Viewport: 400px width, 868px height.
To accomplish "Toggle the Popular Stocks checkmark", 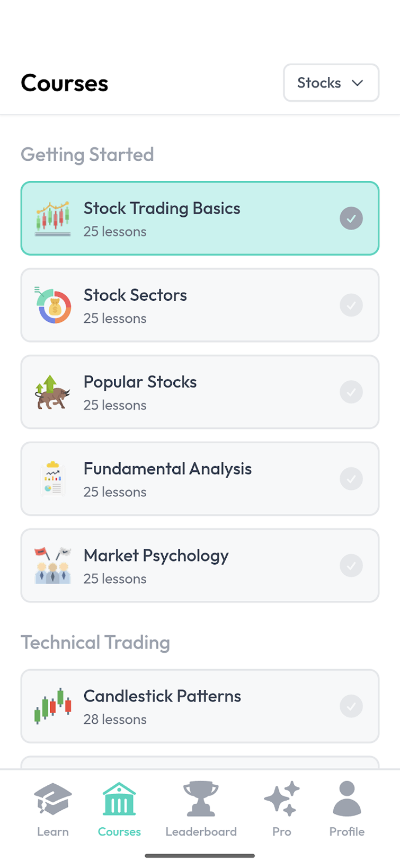I will point(351,392).
